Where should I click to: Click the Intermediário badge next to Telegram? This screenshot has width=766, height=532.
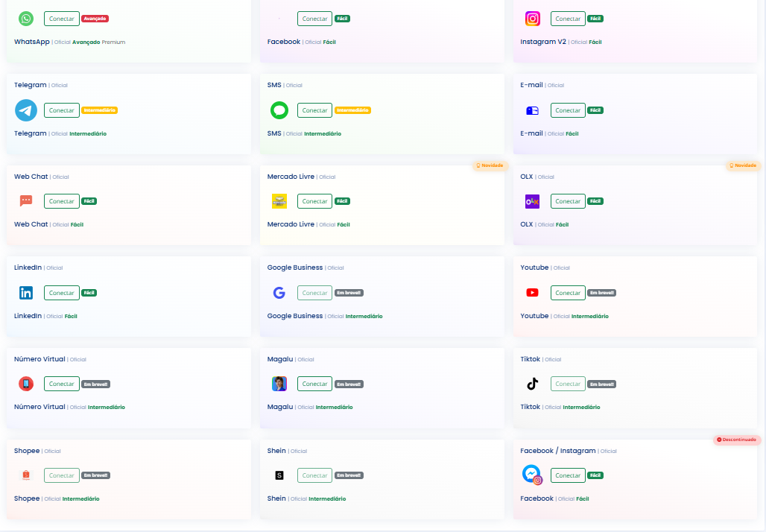point(99,110)
